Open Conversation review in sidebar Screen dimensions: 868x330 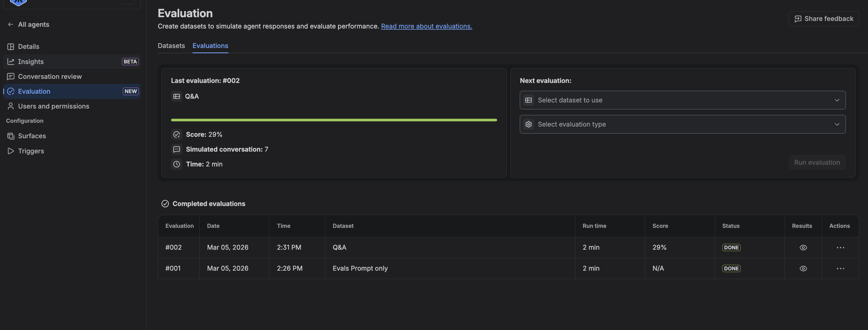[72, 77]
